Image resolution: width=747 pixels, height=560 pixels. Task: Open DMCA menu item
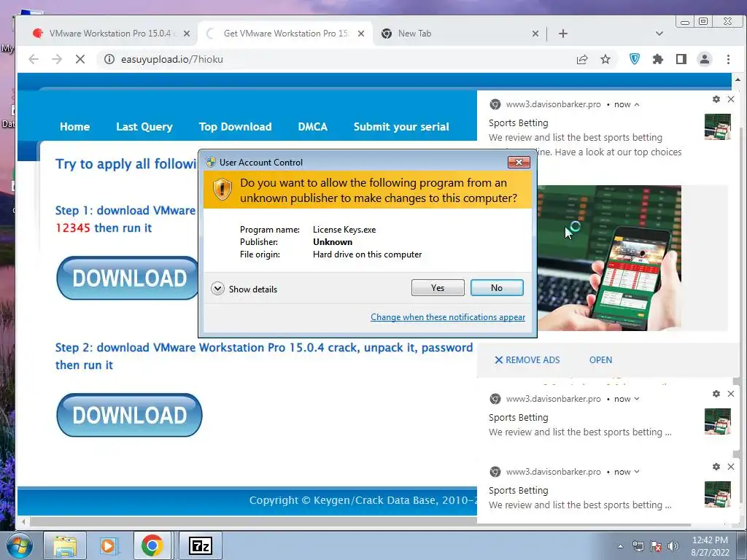coord(312,127)
